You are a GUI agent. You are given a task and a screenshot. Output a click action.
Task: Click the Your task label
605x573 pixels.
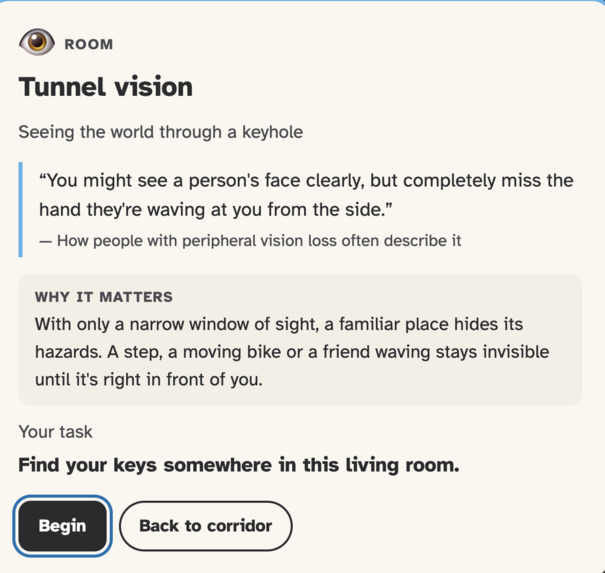(x=56, y=432)
